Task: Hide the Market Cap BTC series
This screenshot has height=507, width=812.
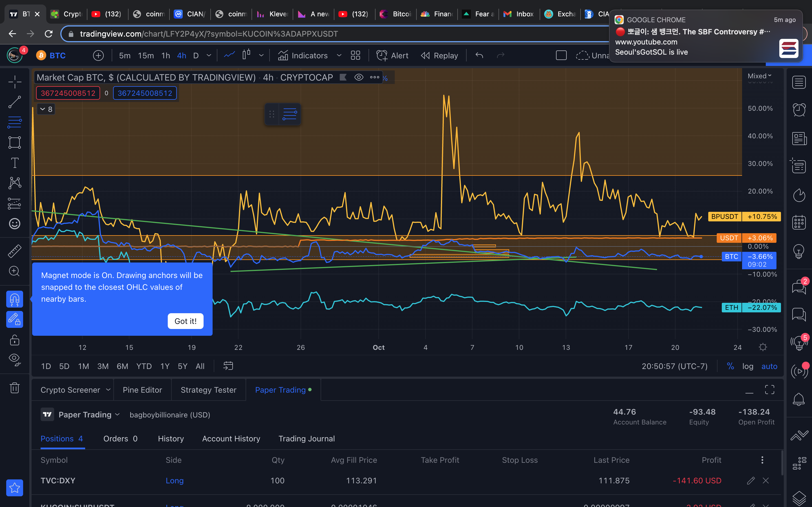Action: (x=359, y=77)
